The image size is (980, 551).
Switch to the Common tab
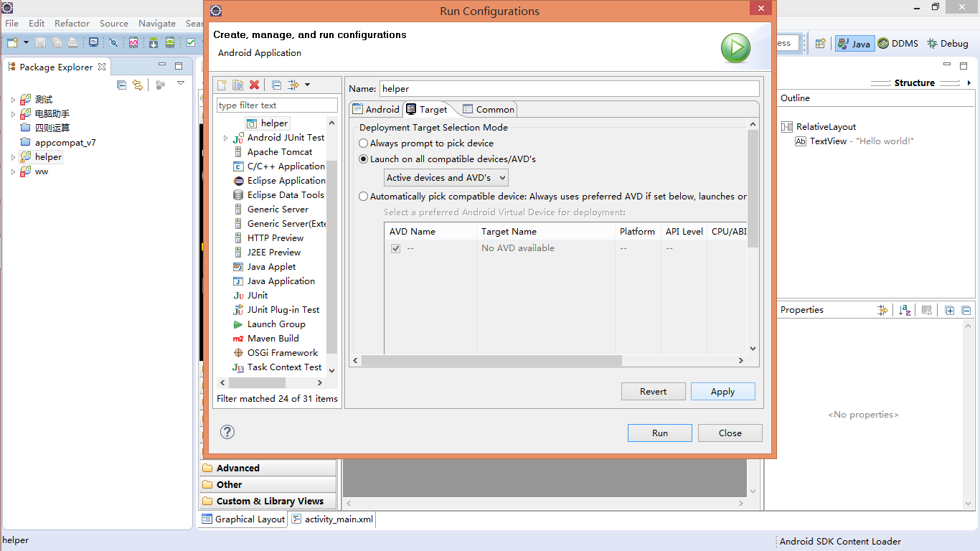[489, 109]
